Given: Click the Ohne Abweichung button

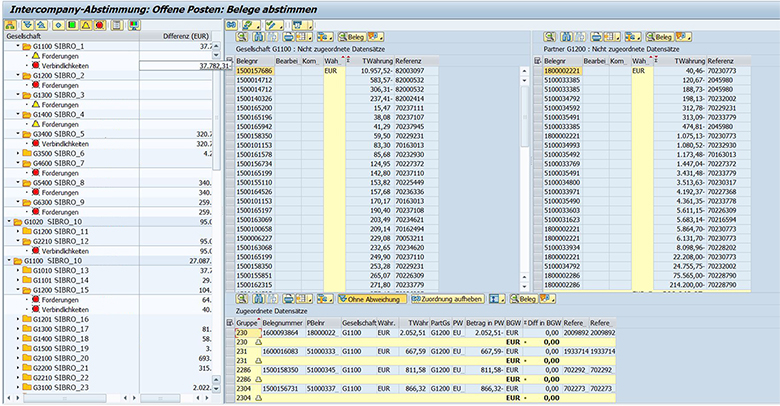Looking at the screenshot, I should (370, 299).
